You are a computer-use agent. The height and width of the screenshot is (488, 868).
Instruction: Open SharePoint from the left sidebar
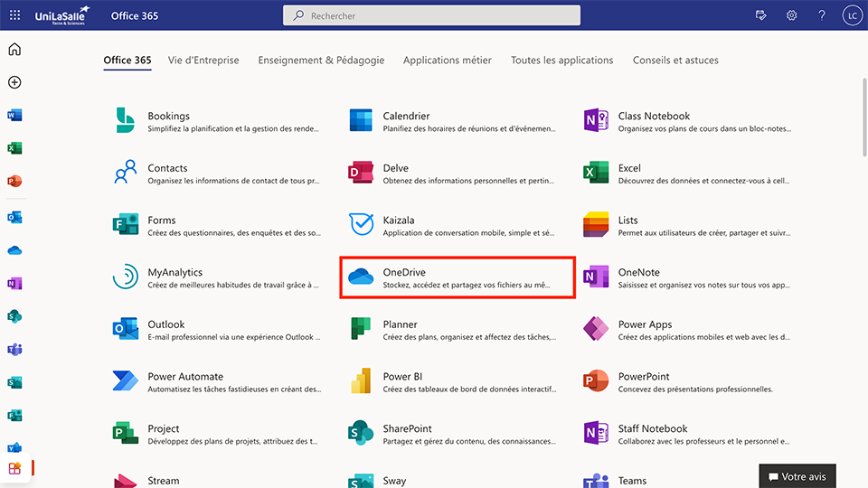tap(15, 316)
